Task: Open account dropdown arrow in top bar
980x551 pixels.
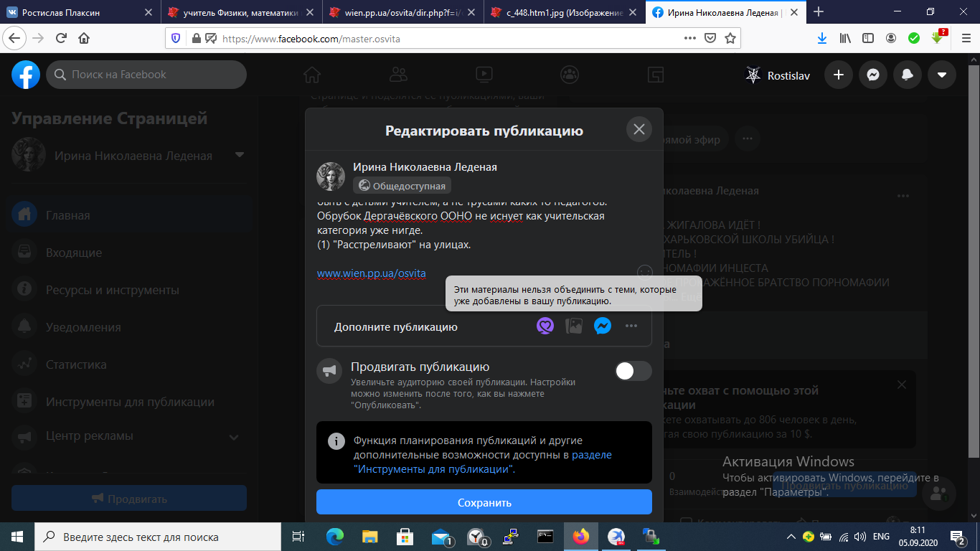Action: 942,75
